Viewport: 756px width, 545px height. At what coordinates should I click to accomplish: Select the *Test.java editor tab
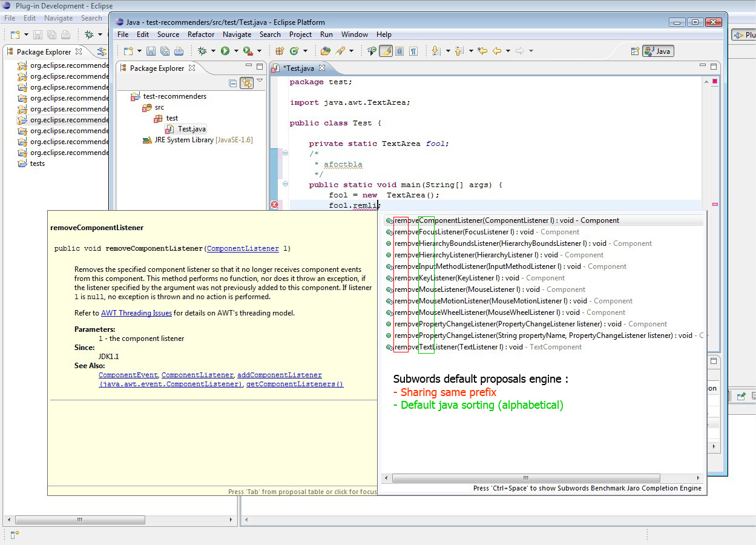[298, 68]
